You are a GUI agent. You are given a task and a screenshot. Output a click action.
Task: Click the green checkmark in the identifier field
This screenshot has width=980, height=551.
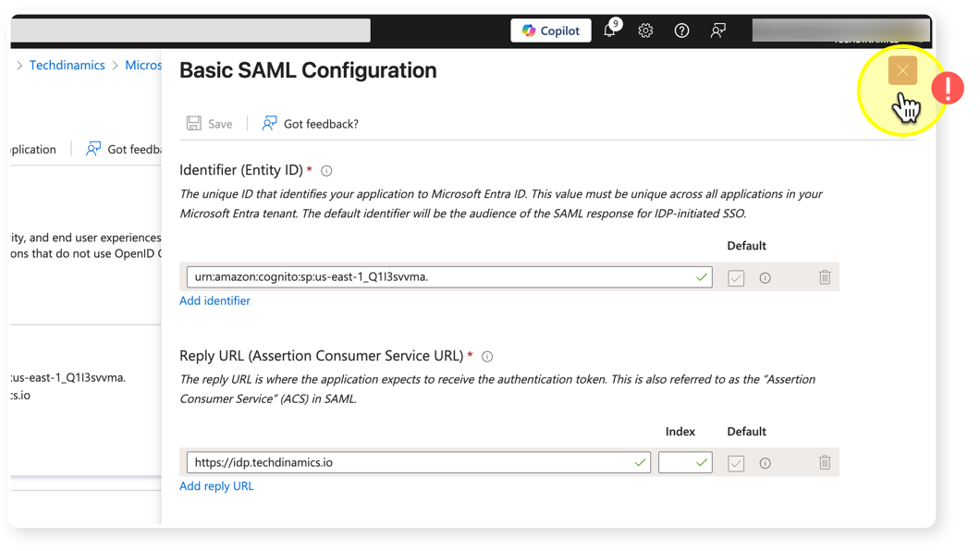pos(701,276)
